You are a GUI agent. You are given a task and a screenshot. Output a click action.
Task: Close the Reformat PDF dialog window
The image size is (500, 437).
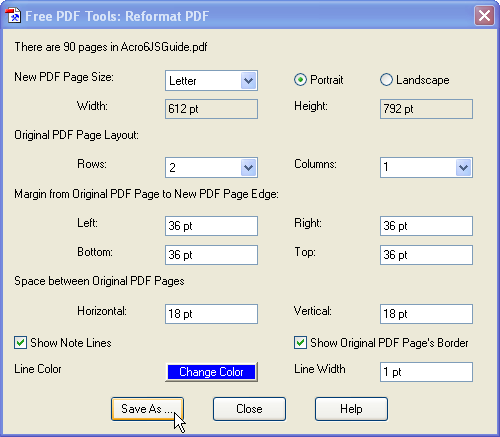(484, 16)
